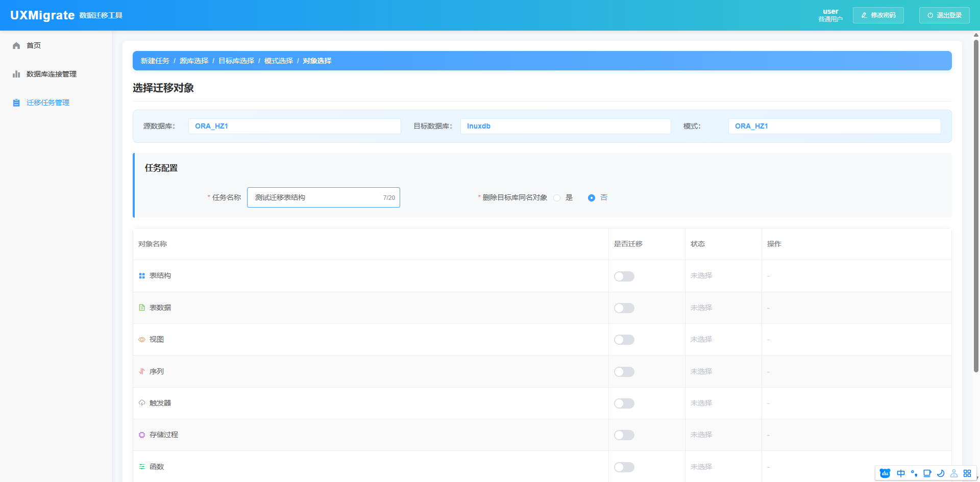Image resolution: width=980 pixels, height=482 pixels.
Task: Click the database connection management chart icon
Action: point(16,74)
